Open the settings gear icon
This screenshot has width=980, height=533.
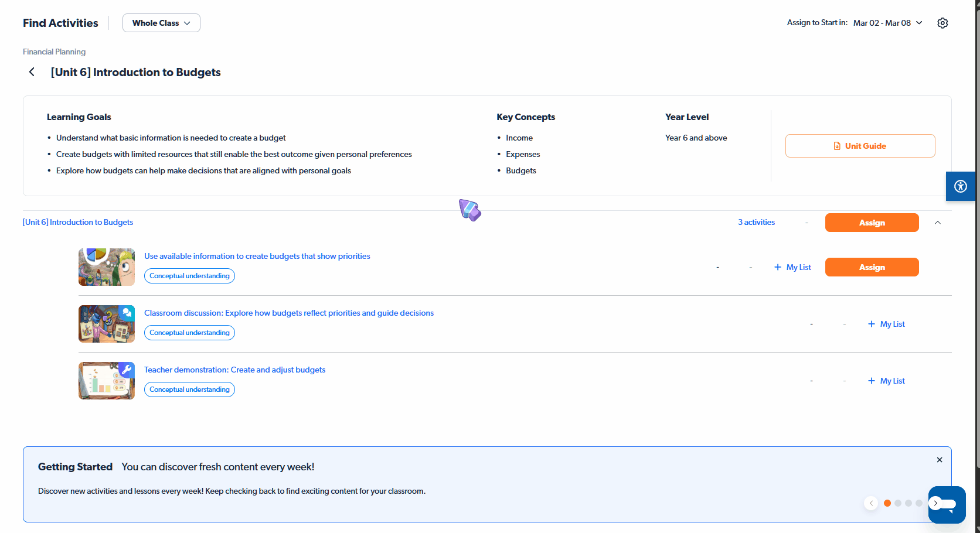coord(942,23)
